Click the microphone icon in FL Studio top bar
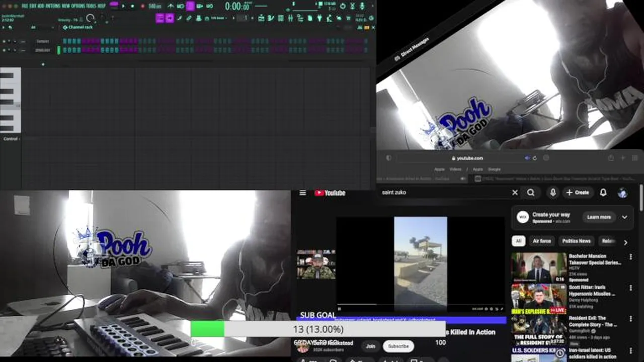Screen dimensions: 644x362 [x=362, y=6]
